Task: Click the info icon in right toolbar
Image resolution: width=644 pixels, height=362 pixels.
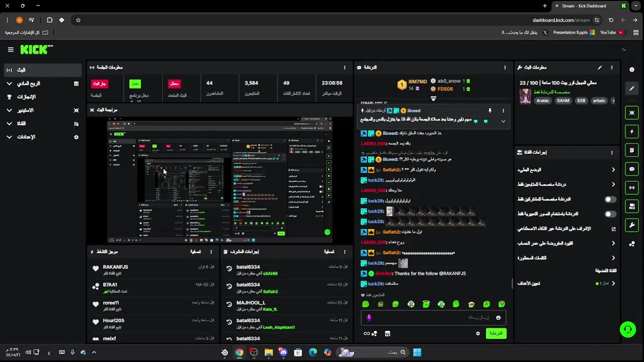Action: [x=632, y=70]
